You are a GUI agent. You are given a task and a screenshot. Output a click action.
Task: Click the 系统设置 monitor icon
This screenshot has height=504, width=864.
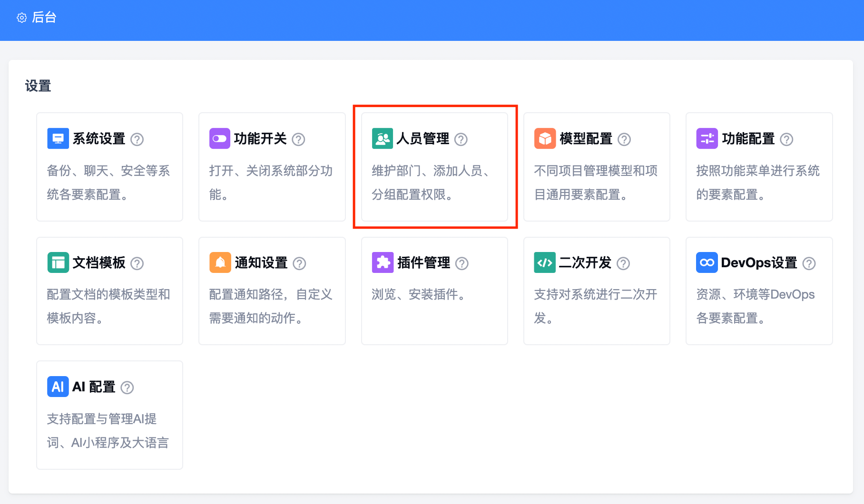(x=58, y=139)
